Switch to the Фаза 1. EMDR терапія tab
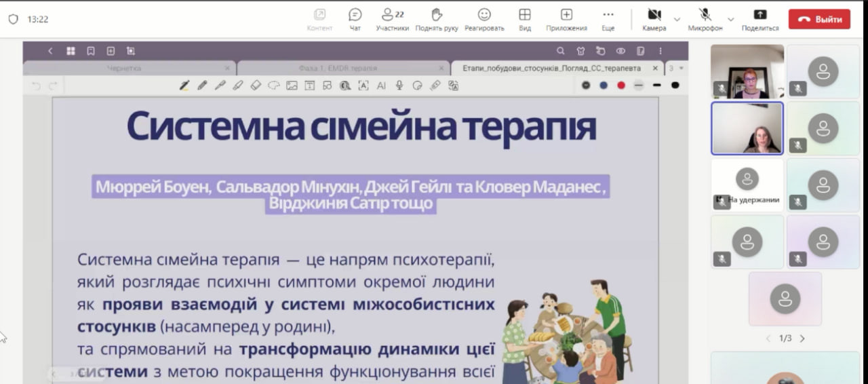868x384 pixels. click(338, 69)
